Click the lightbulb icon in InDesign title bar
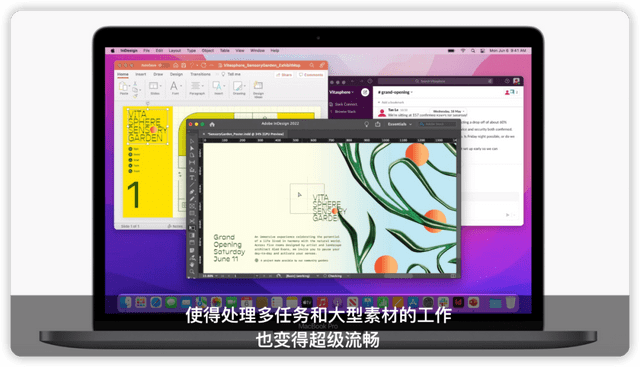Image resolution: width=640 pixels, height=367 pixels. [367, 124]
